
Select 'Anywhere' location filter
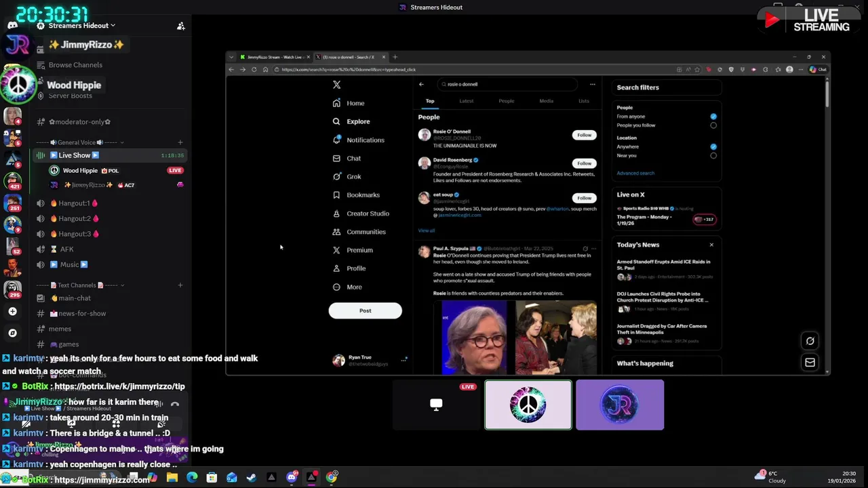(x=713, y=146)
